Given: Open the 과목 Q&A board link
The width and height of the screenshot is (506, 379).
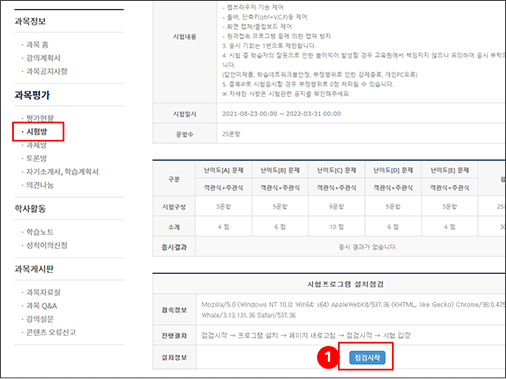Looking at the screenshot, I should (x=42, y=306).
